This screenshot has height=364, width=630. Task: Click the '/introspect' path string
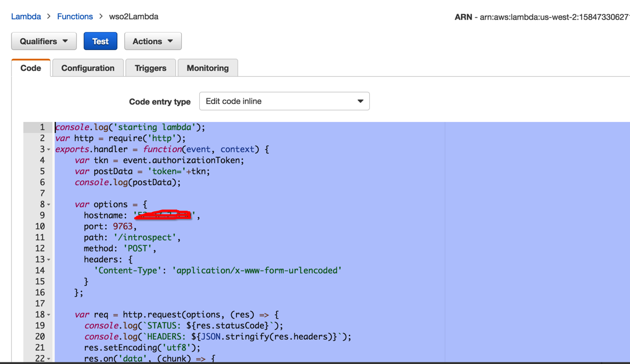[145, 237]
